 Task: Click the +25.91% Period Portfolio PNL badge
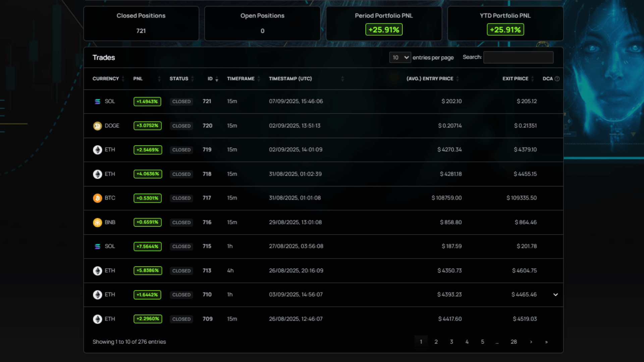coord(384,29)
